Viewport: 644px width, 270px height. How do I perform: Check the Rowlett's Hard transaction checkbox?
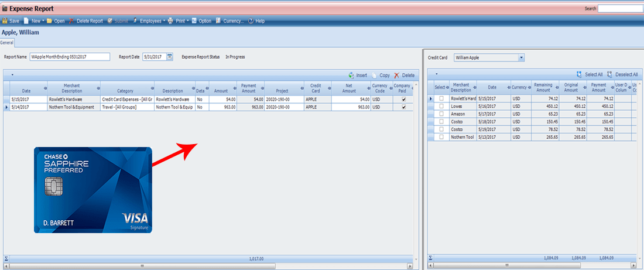[x=441, y=98]
